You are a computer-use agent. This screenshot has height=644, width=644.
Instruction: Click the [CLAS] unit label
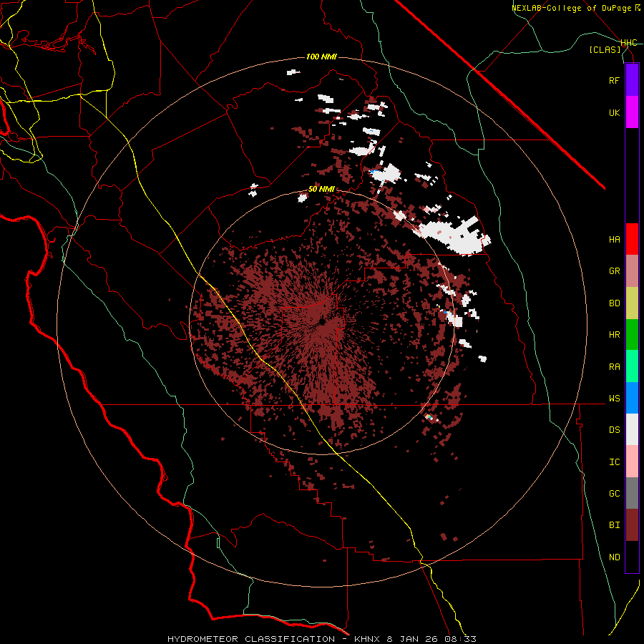coord(605,50)
